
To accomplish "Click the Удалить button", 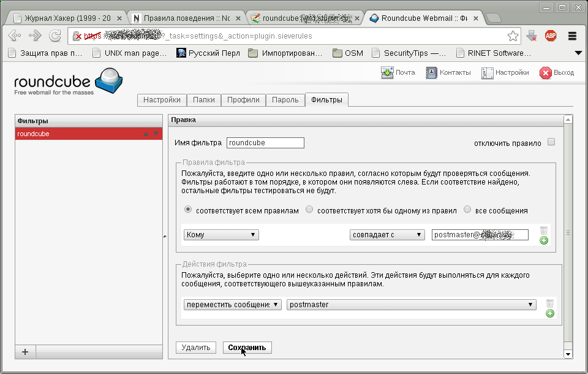I will coord(195,348).
